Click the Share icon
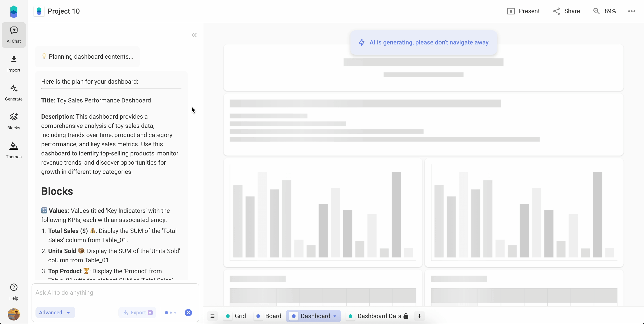 [566, 11]
